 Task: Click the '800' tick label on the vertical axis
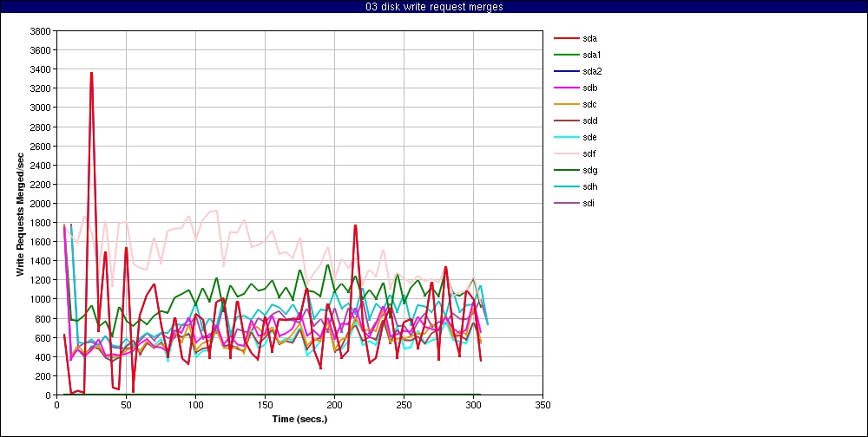pyautogui.click(x=43, y=318)
